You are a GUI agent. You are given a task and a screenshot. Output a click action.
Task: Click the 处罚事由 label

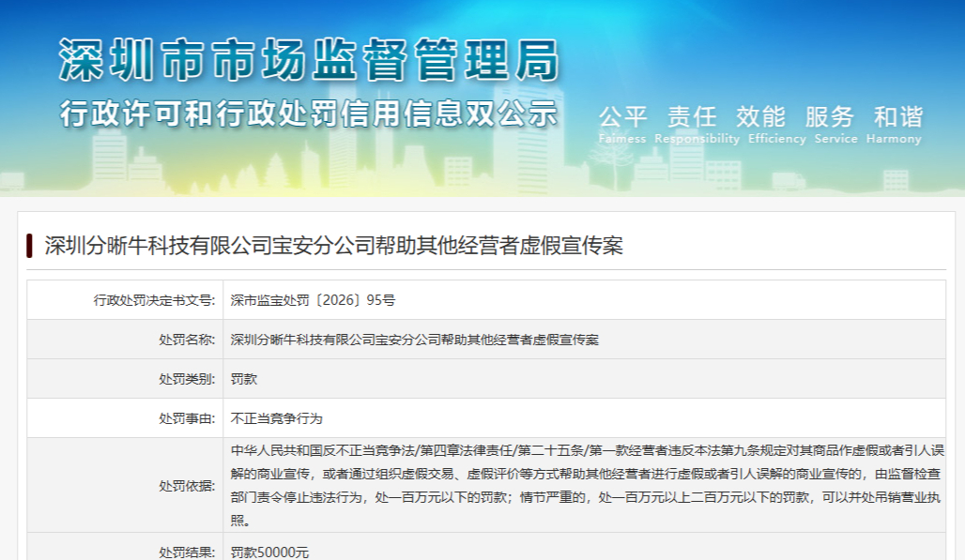coord(187,418)
